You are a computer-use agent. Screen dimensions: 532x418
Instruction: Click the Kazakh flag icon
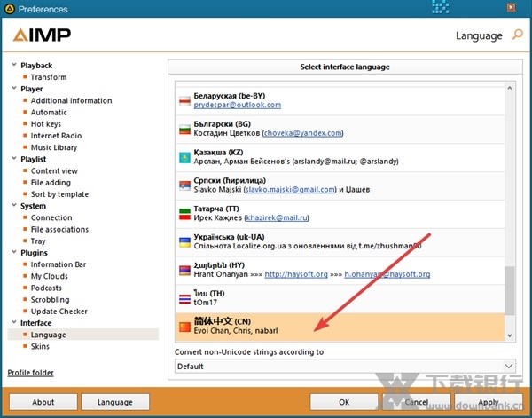185,157
